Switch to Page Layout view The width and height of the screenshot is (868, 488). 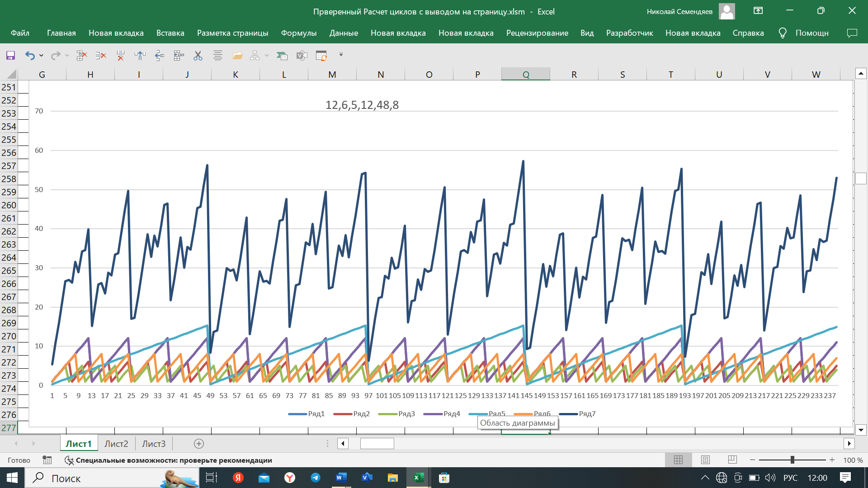[x=705, y=460]
